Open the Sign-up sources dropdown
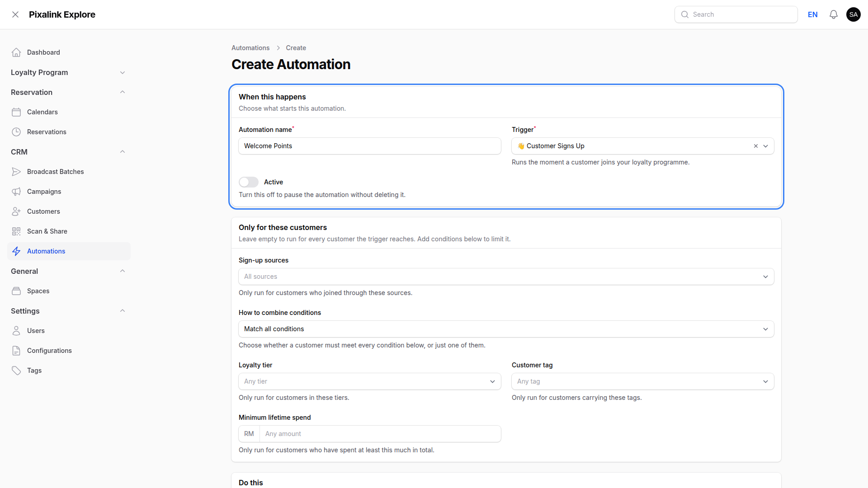 tap(506, 277)
